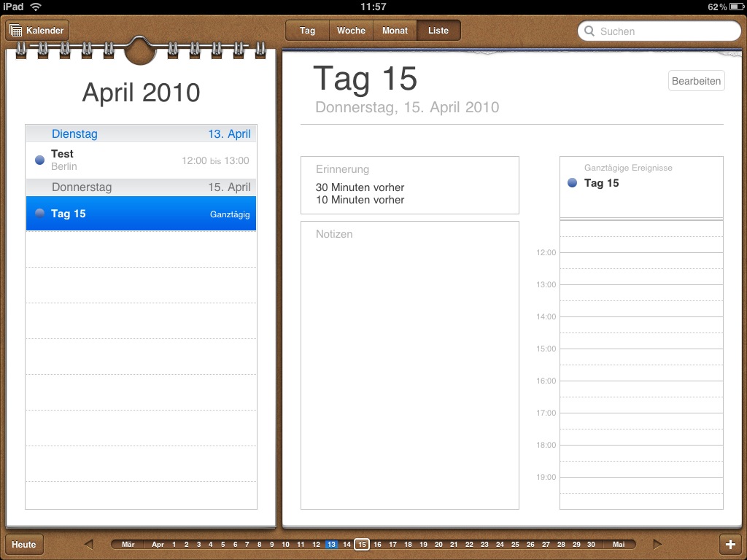747x560 pixels.
Task: Open the Kalender calendars list button
Action: tap(37, 31)
